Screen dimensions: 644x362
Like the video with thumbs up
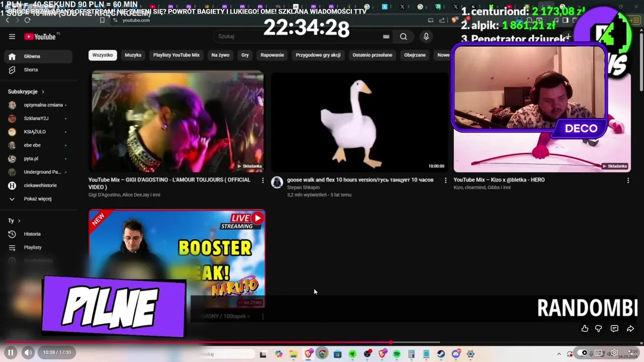(585, 328)
